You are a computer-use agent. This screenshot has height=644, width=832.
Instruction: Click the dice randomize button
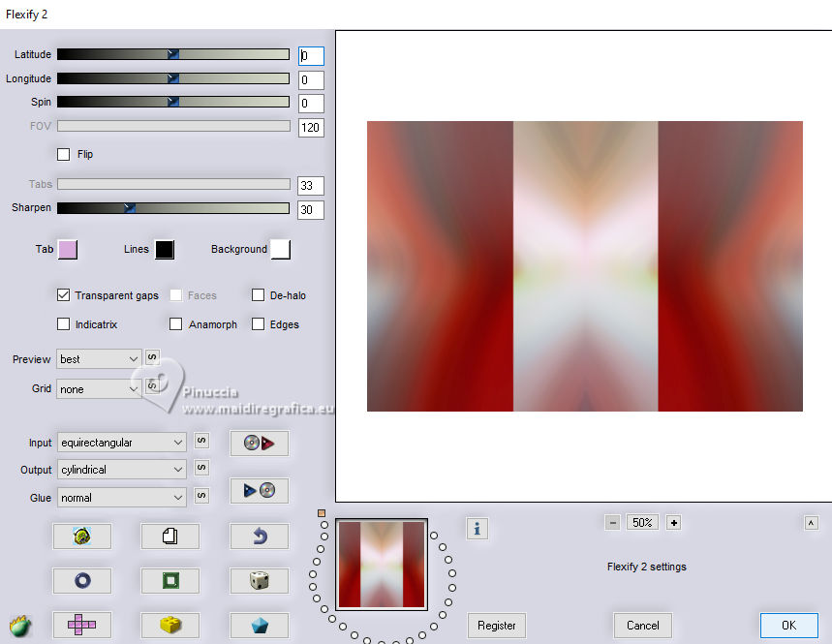pyautogui.click(x=259, y=580)
